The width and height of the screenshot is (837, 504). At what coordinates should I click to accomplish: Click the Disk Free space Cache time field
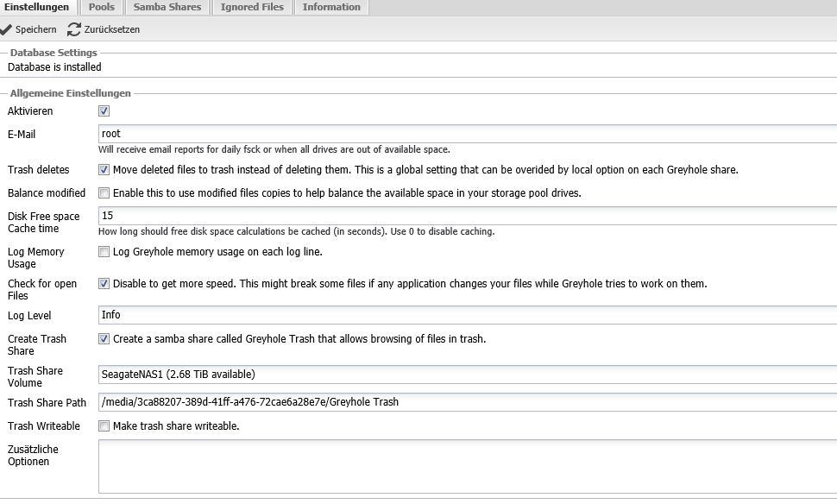coord(467,217)
